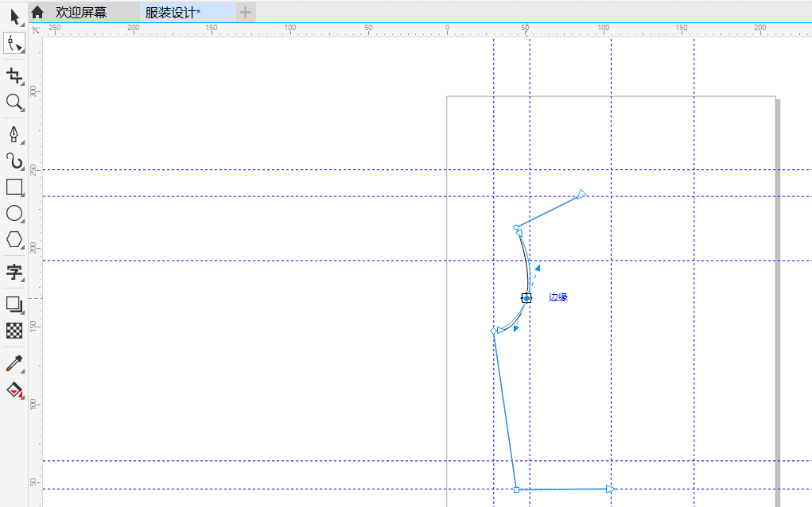Click the plus button to open new document
The image size is (812, 507).
pyautogui.click(x=246, y=11)
